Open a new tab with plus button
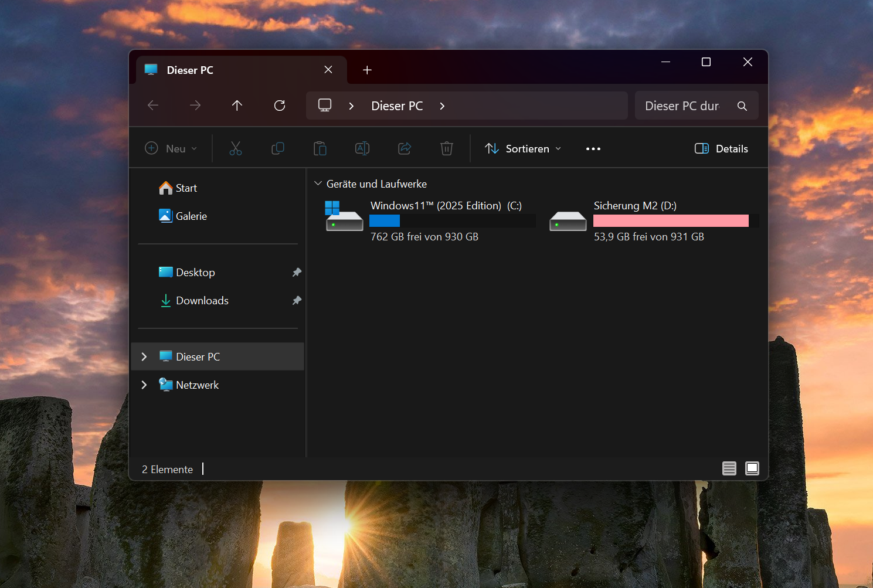This screenshot has height=588, width=873. [x=367, y=70]
